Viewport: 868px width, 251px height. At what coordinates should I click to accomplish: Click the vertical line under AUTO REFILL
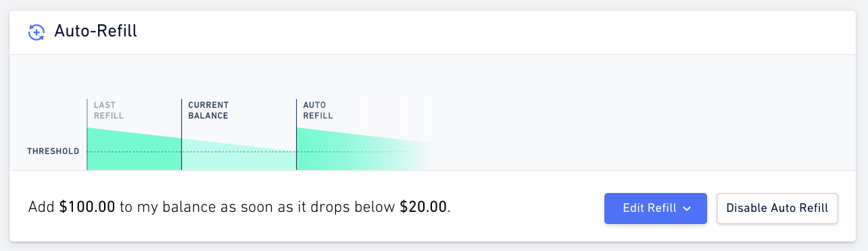297,134
